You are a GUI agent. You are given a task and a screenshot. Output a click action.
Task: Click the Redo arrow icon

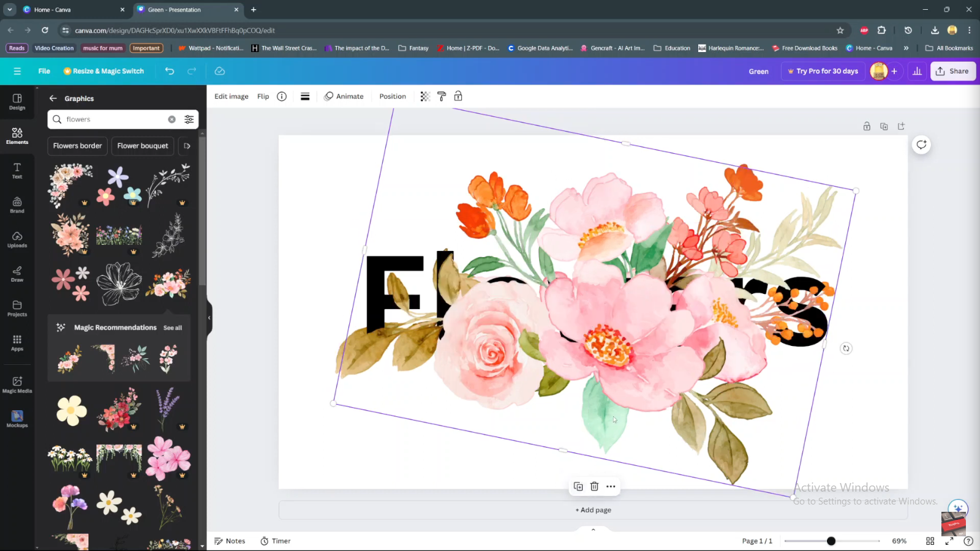point(192,71)
